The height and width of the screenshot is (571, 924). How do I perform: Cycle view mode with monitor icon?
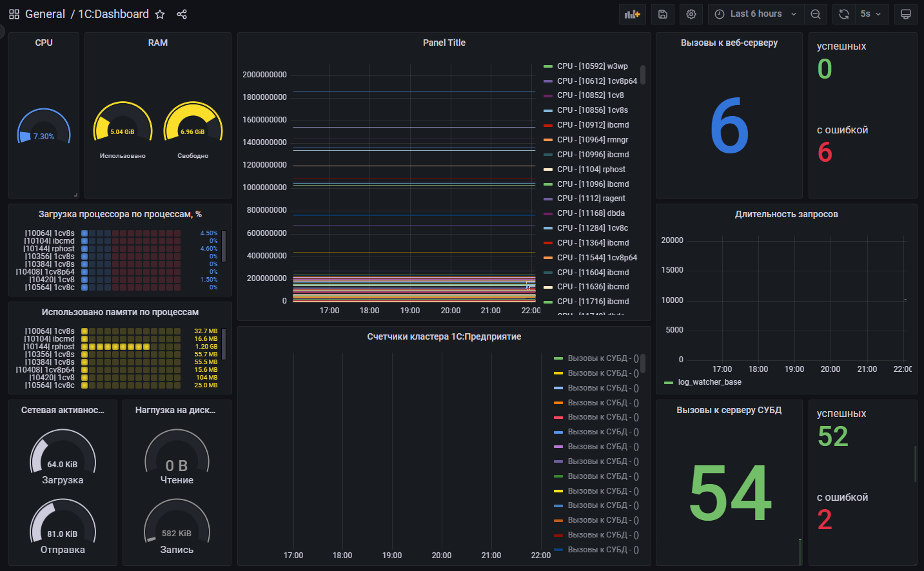click(x=905, y=14)
